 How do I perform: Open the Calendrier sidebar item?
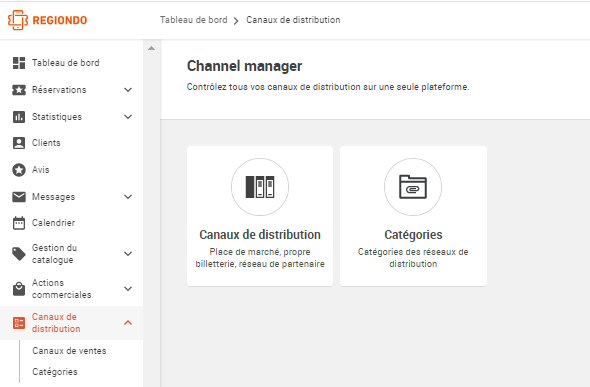(53, 223)
